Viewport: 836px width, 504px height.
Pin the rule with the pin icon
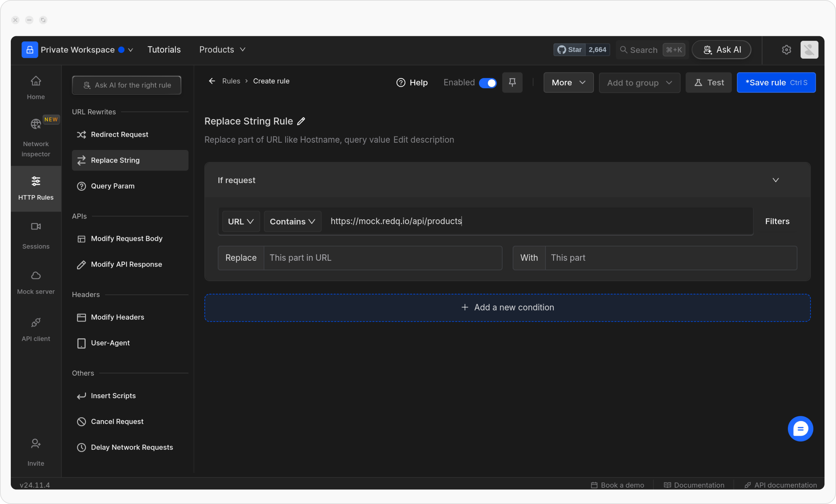pyautogui.click(x=512, y=82)
